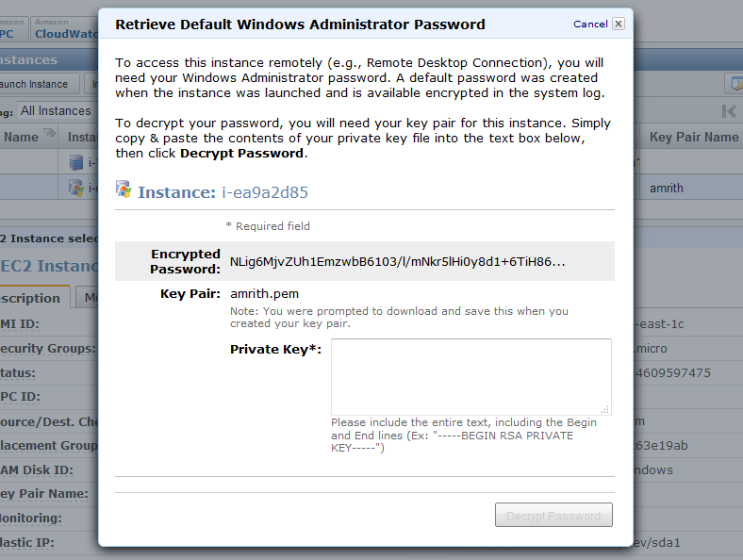This screenshot has height=560, width=743.
Task: Click the server icon in first instance row
Action: (x=76, y=162)
